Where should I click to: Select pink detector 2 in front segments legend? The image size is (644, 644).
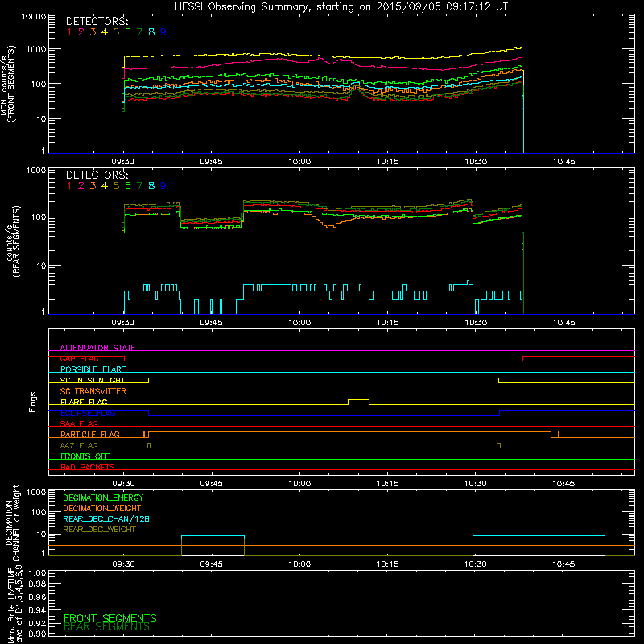81,32
